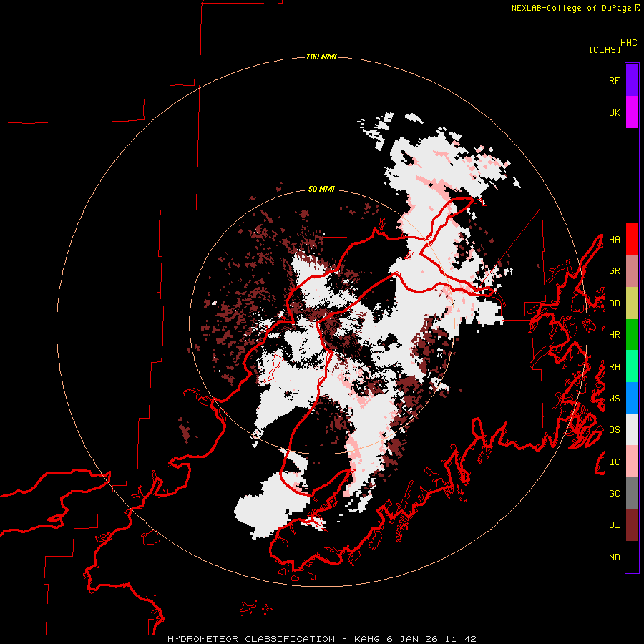Viewport: 644px width, 644px height.
Task: Select the BD yellow legend block
Action: coord(632,303)
